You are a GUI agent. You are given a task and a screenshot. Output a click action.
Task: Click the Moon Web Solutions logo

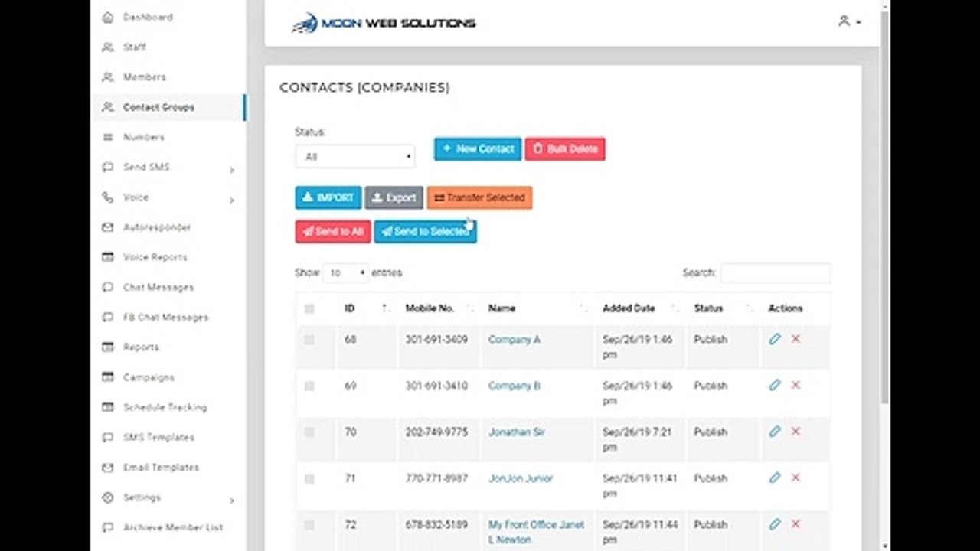tap(384, 23)
